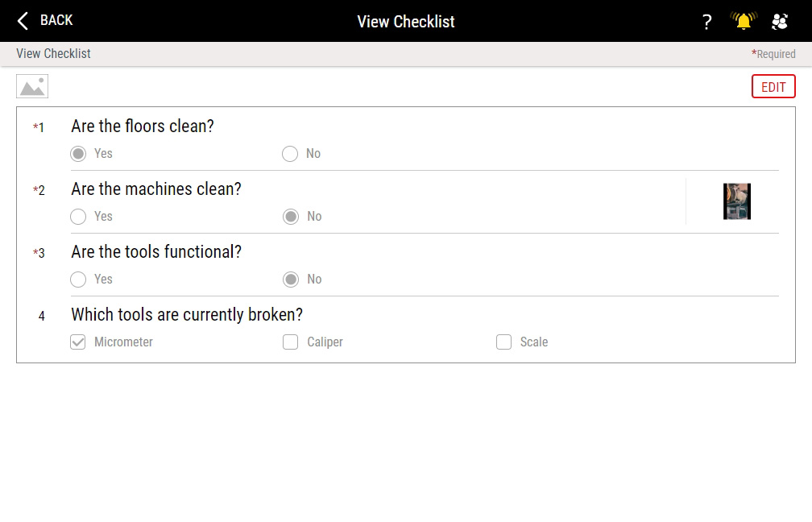The image size is (812, 522).
Task: Select No for 'Are the tools functional?'
Action: click(289, 279)
